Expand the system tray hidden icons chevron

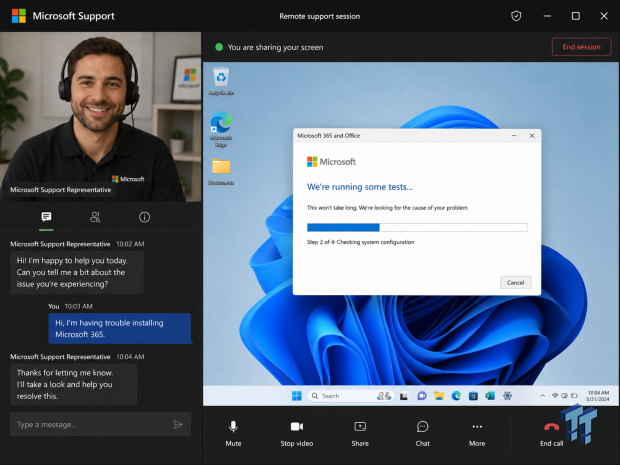click(x=542, y=396)
